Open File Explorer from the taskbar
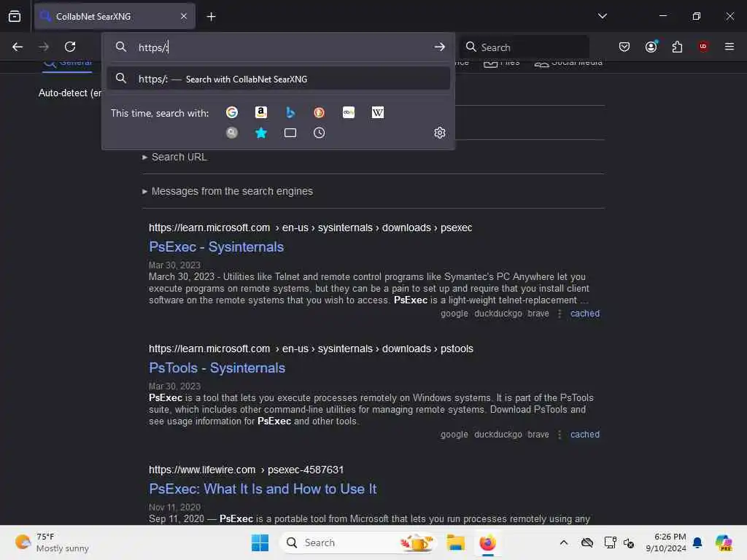747x560 pixels. point(455,542)
